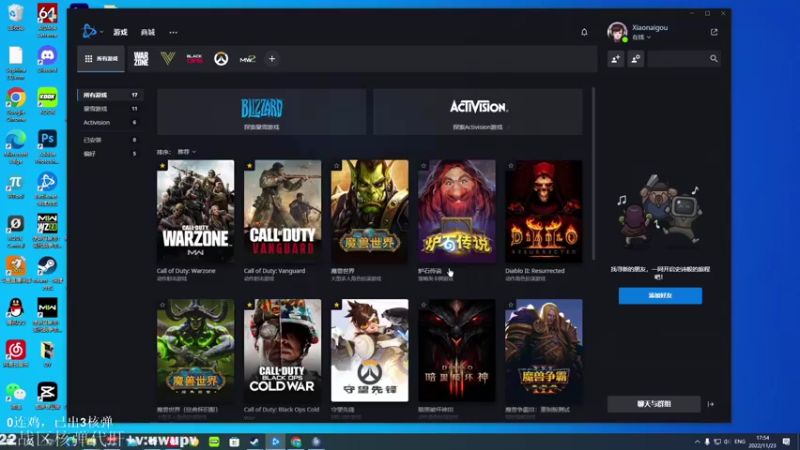800x450 pixels.
Task: Select the Warzone icon in the game bar
Action: [x=141, y=59]
